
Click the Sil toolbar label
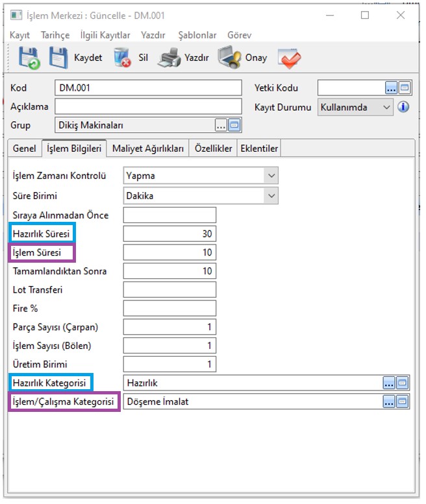click(x=143, y=58)
